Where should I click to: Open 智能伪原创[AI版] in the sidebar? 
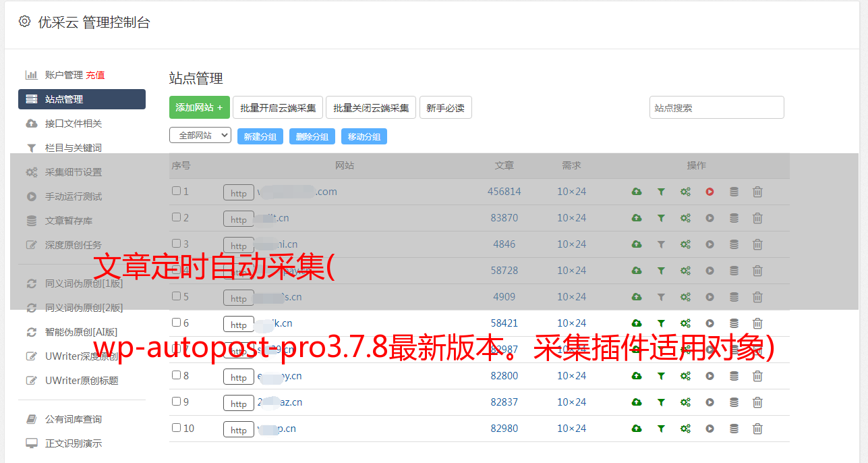coord(81,332)
